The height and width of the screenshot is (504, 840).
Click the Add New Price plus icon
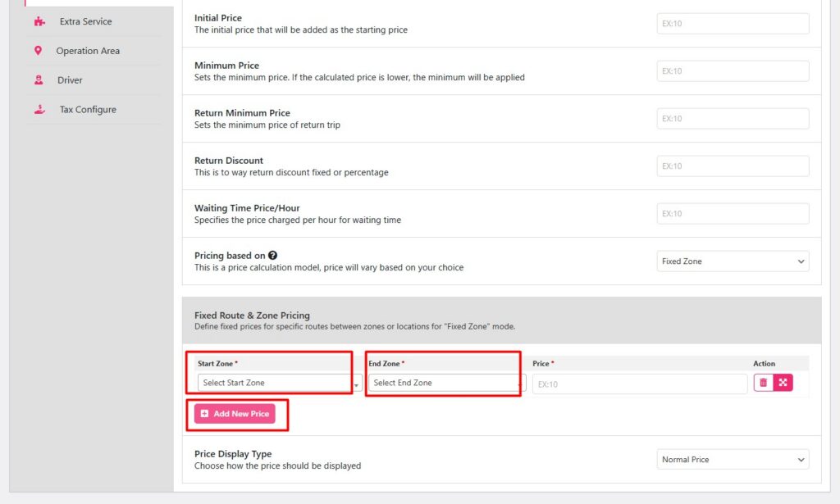click(204, 415)
